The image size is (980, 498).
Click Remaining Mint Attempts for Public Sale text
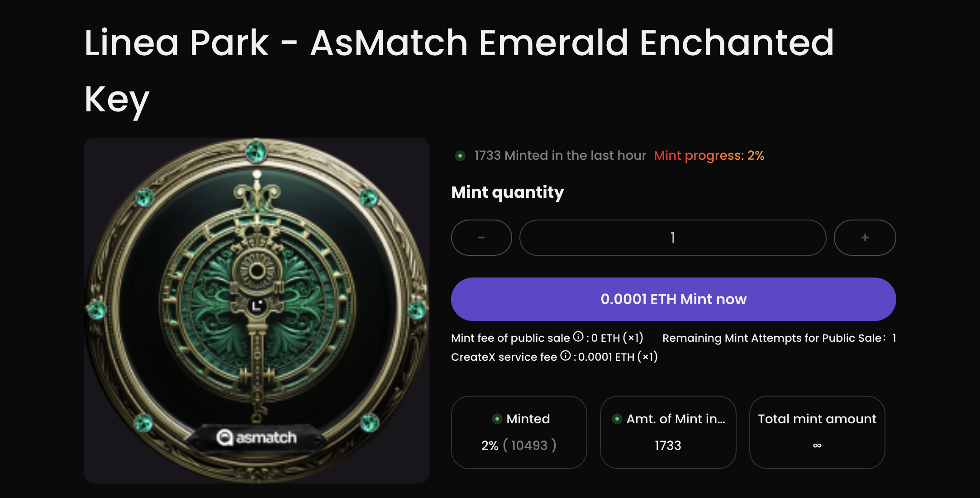(x=774, y=338)
